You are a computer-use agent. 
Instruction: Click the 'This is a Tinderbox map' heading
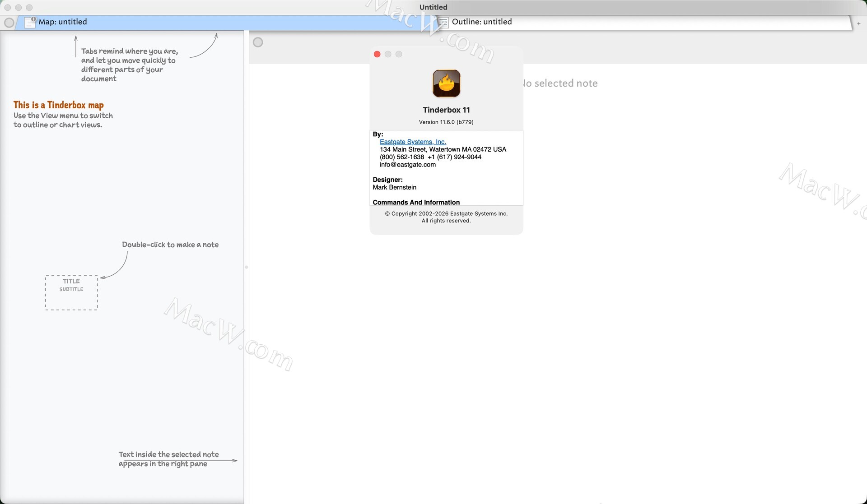click(x=59, y=105)
